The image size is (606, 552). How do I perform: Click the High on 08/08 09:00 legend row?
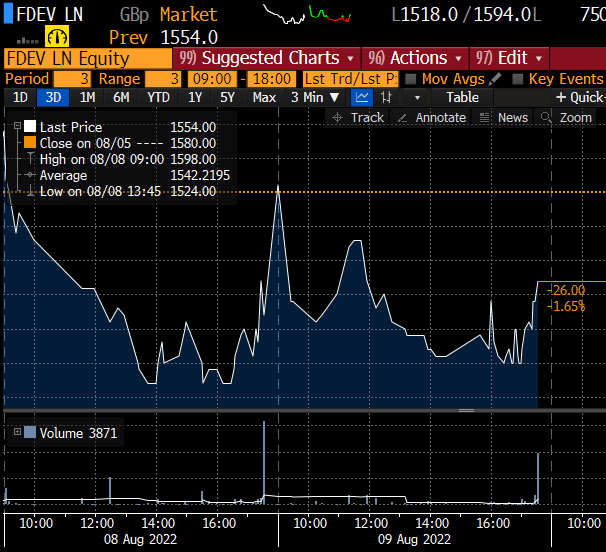pos(121,159)
